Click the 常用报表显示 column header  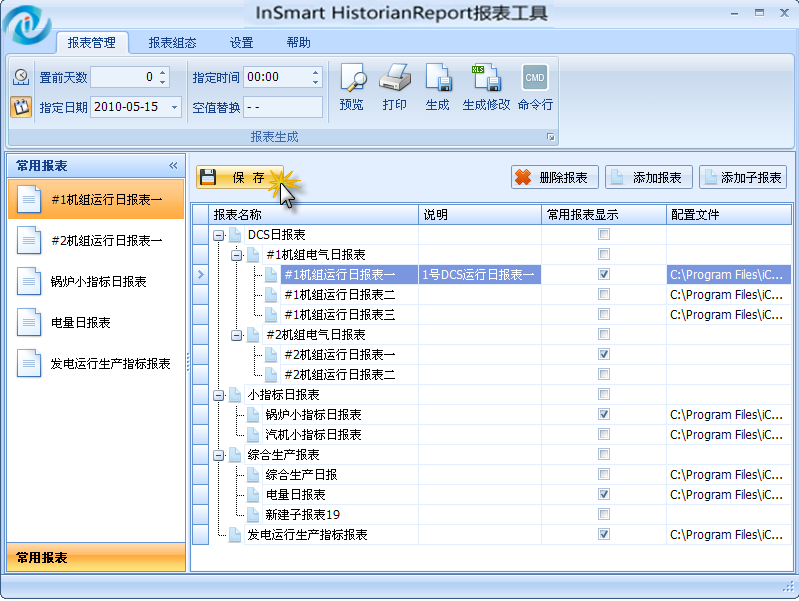point(604,215)
